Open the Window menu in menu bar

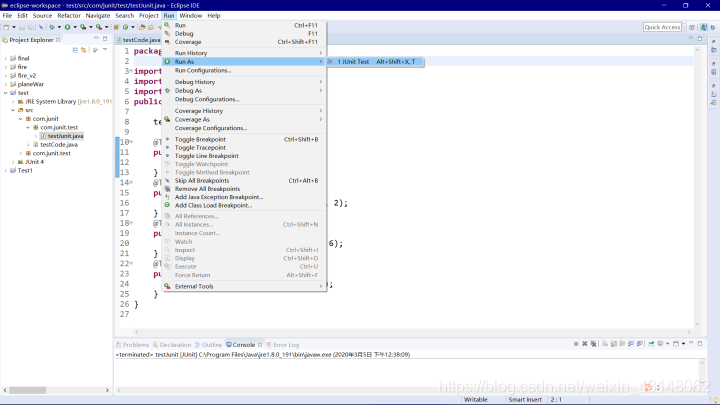click(x=191, y=16)
